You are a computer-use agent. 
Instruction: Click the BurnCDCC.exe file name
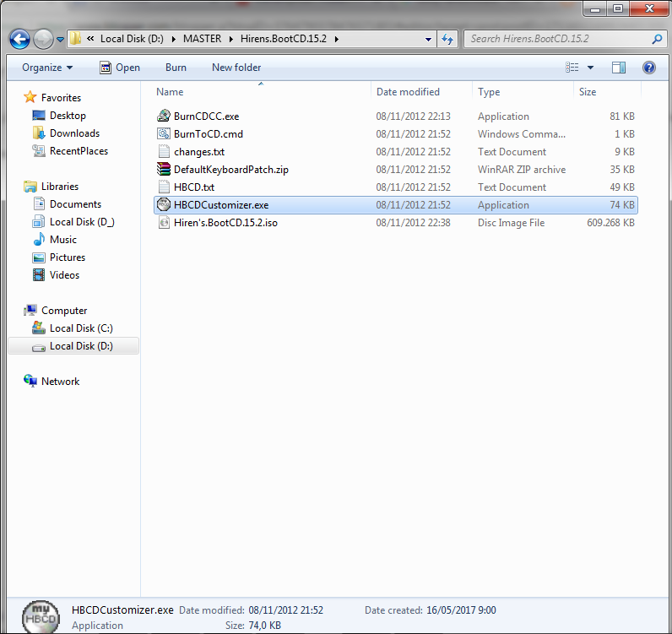pyautogui.click(x=206, y=117)
